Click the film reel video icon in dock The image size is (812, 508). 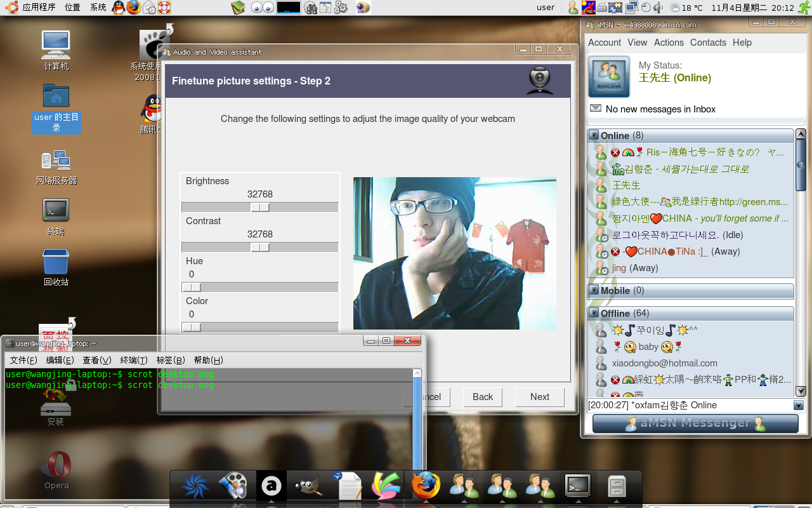tap(233, 486)
